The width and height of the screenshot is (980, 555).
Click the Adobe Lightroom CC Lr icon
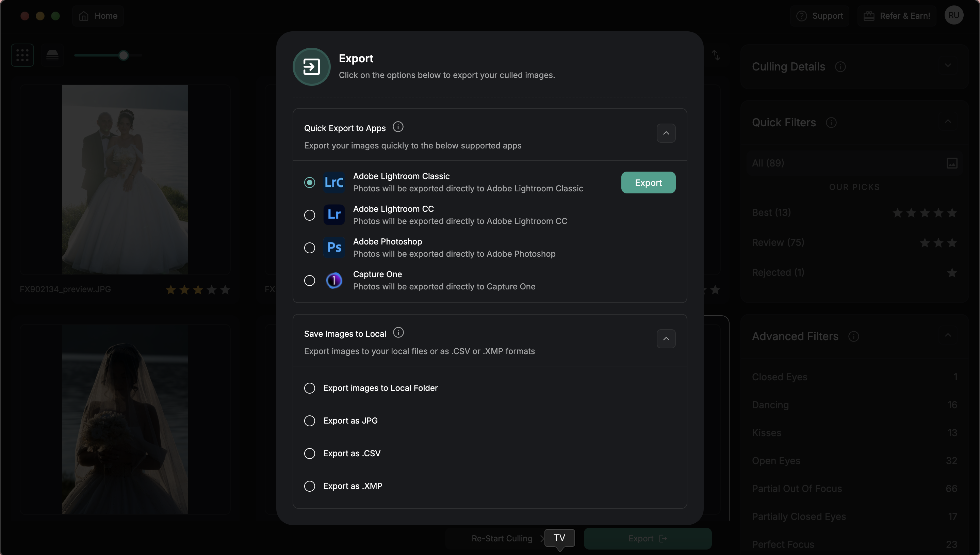(334, 215)
